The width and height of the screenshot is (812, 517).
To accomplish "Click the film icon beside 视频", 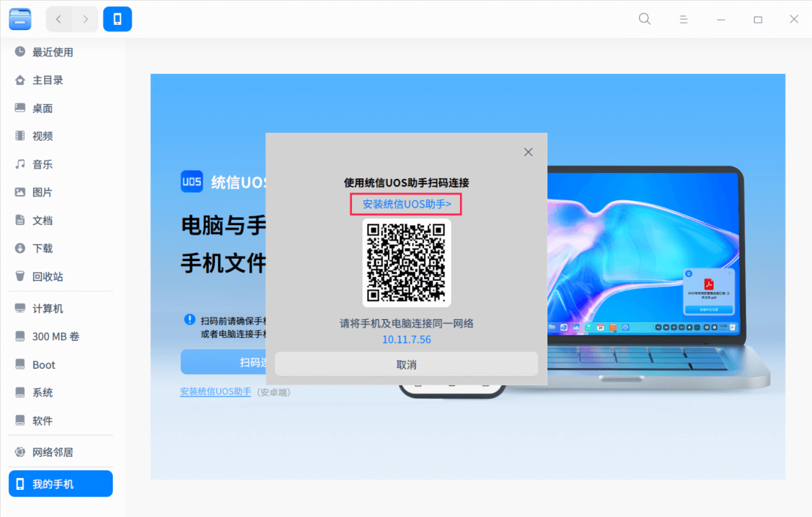I will click(20, 136).
